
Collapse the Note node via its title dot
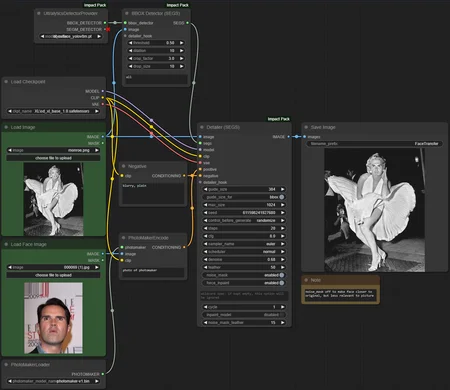pos(306,280)
